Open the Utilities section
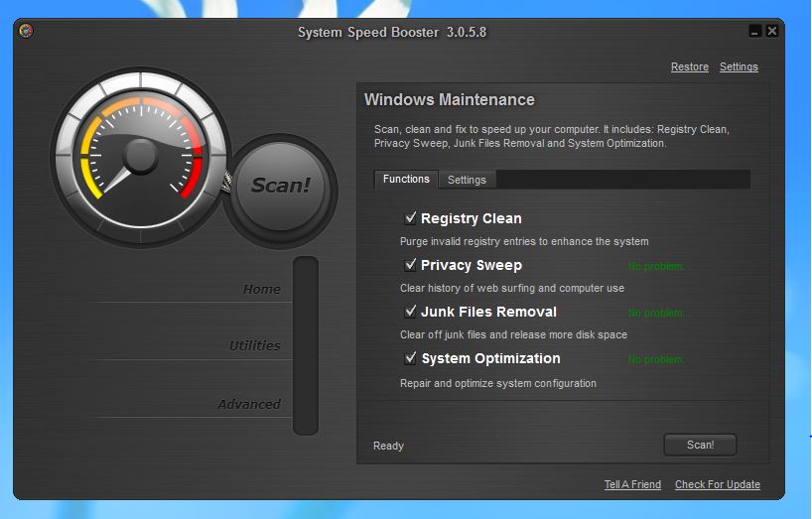 [255, 345]
